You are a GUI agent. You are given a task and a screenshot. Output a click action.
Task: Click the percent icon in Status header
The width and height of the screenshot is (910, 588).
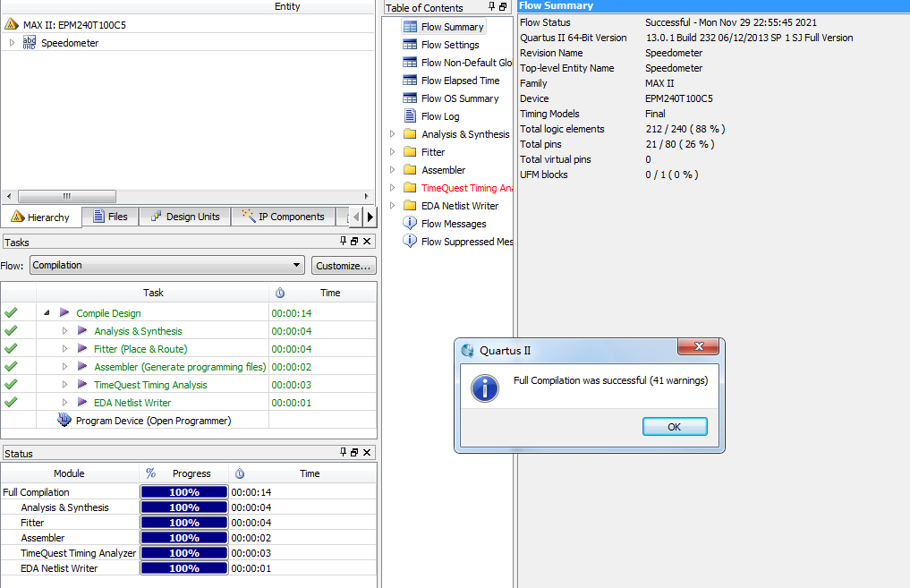[151, 473]
